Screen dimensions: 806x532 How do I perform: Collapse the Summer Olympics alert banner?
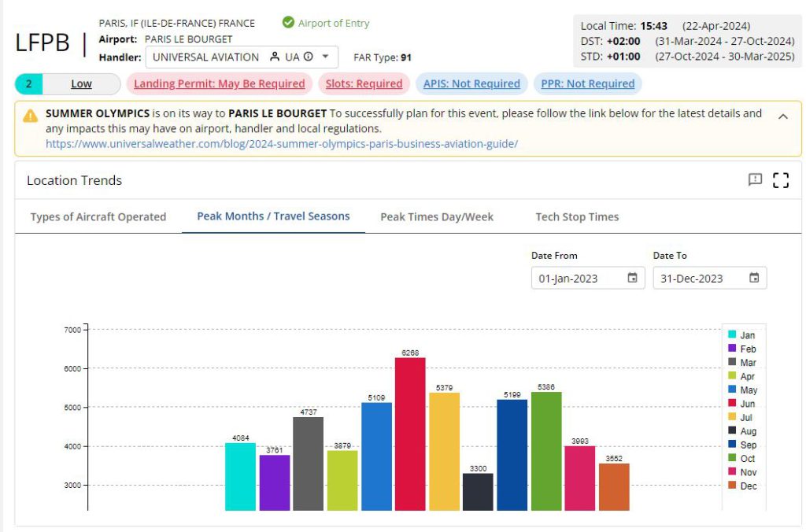point(783,116)
